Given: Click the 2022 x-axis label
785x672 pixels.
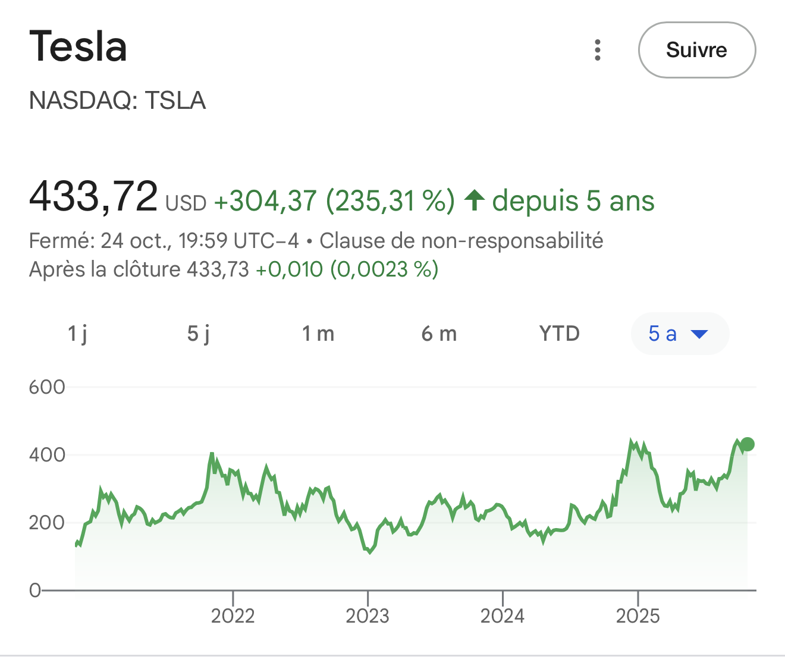Looking at the screenshot, I should click(x=233, y=616).
